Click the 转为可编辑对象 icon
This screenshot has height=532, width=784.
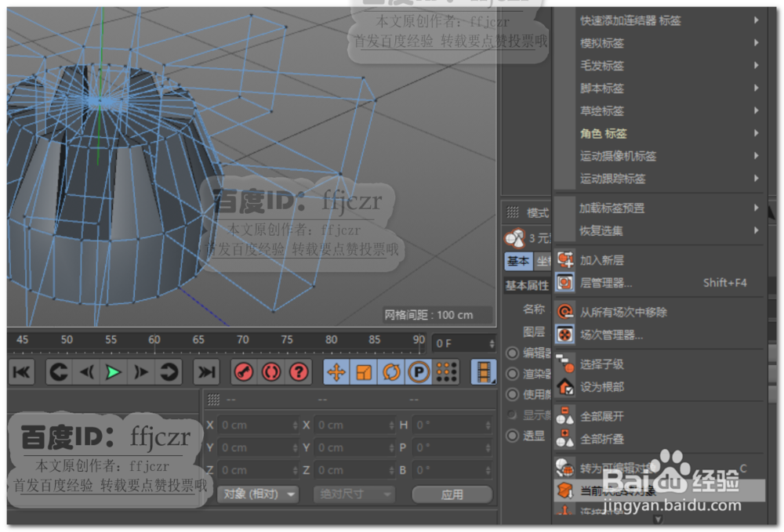point(565,468)
